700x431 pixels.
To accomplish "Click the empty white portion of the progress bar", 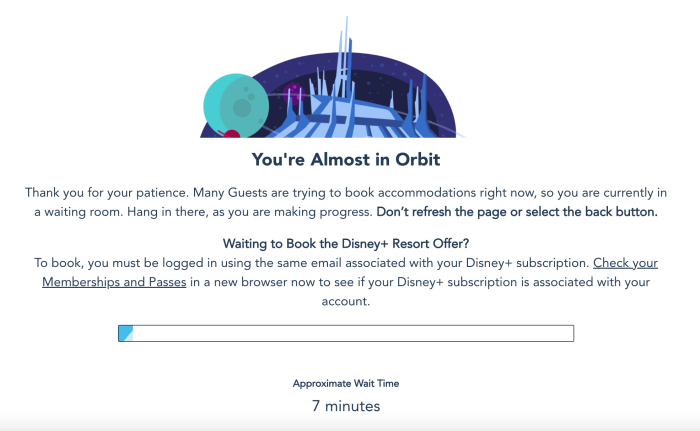I will tap(353, 334).
